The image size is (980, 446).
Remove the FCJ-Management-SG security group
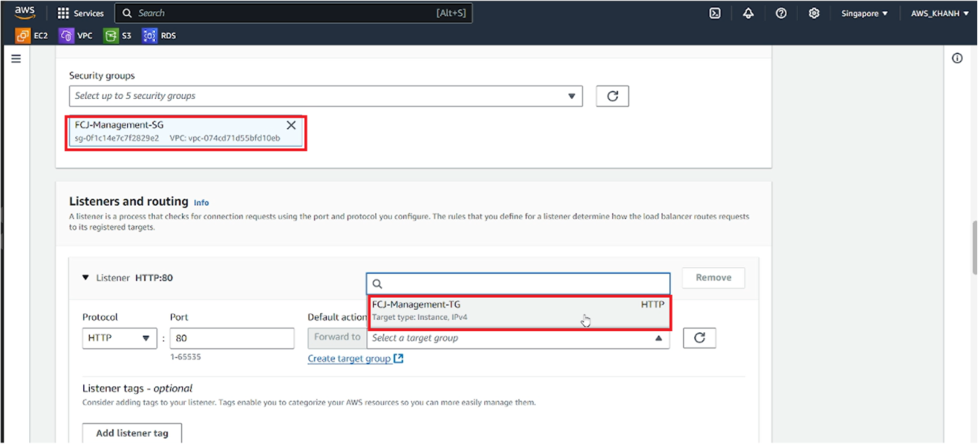291,125
